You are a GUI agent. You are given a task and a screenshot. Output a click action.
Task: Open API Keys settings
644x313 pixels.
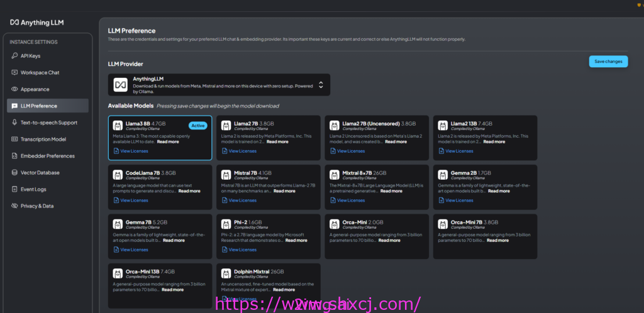(48, 56)
